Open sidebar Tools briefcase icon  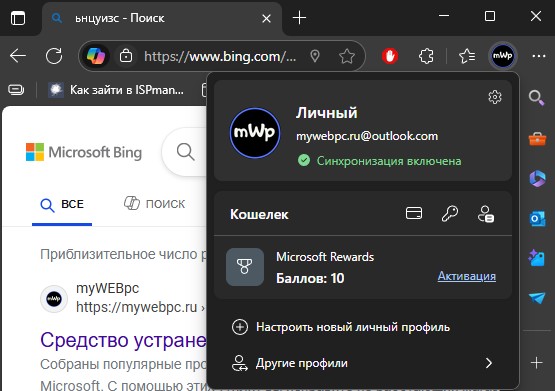coord(537,139)
